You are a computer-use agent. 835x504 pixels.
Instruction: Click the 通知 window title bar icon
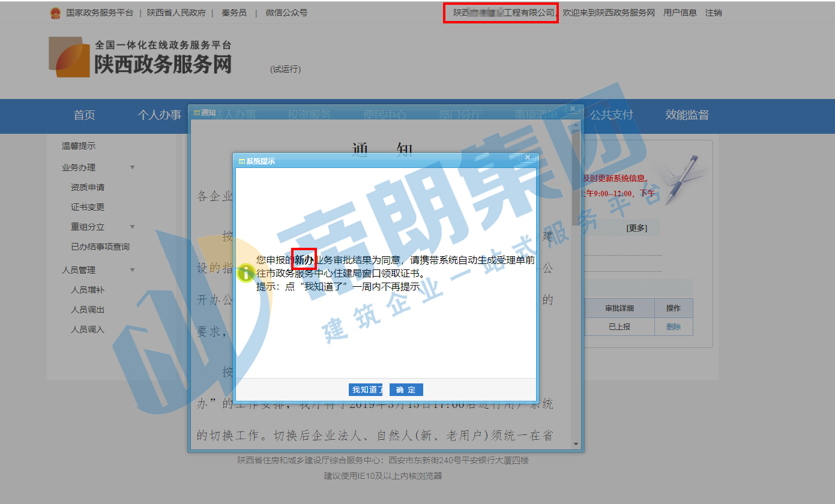[x=196, y=113]
